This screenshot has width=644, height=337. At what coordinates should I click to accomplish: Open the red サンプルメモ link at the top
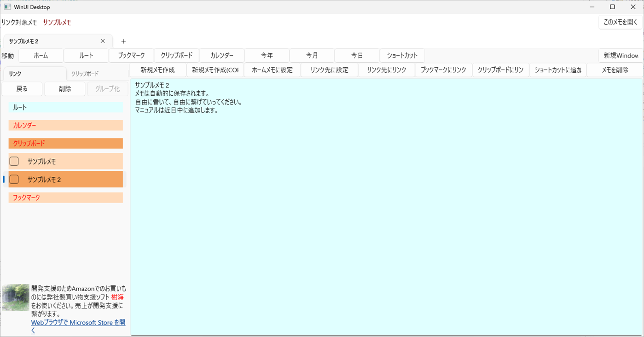(x=57, y=22)
